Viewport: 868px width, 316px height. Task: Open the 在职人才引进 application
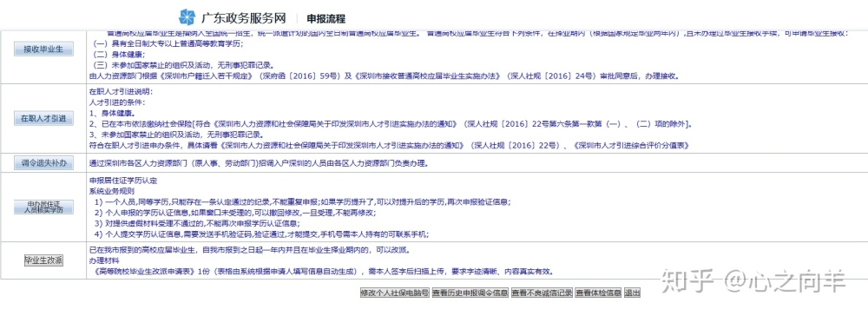43,118
